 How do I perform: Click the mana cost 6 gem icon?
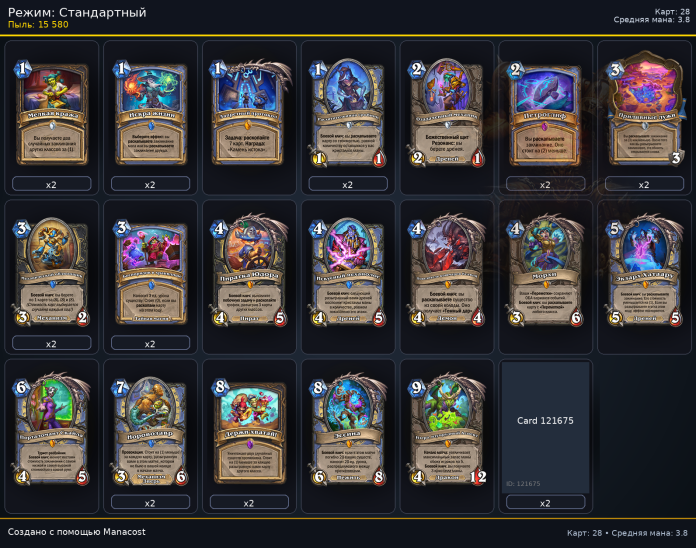coord(21,388)
